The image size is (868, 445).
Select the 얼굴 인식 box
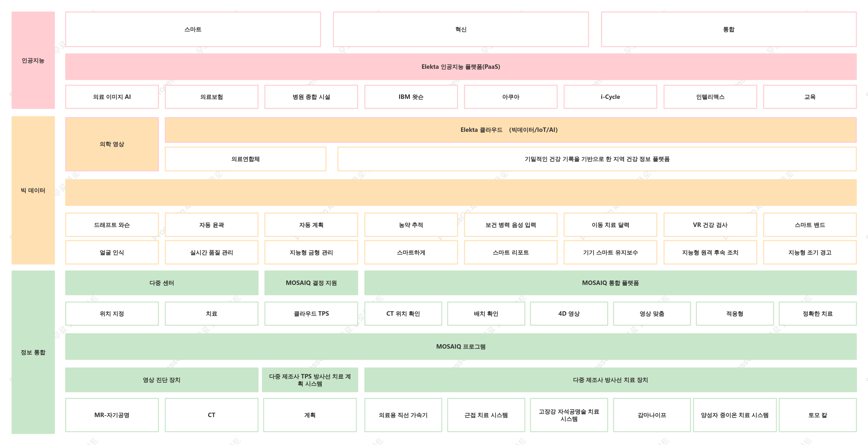pos(112,253)
